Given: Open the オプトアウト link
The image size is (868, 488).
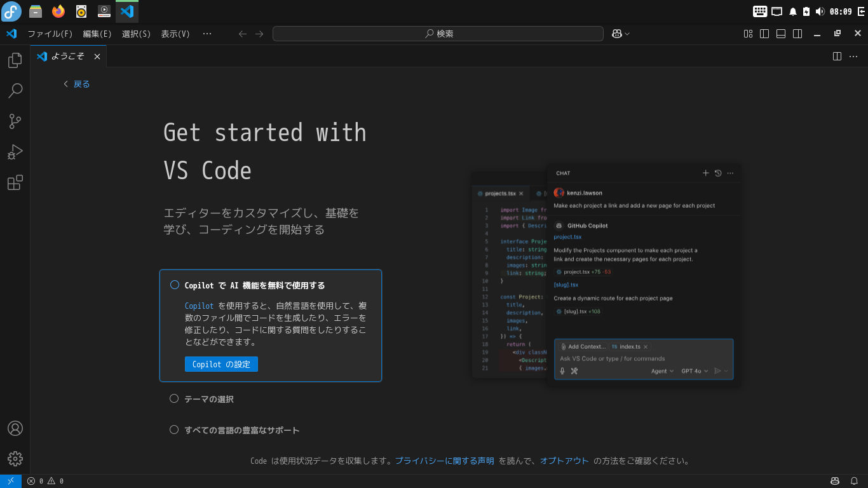Looking at the screenshot, I should [564, 461].
